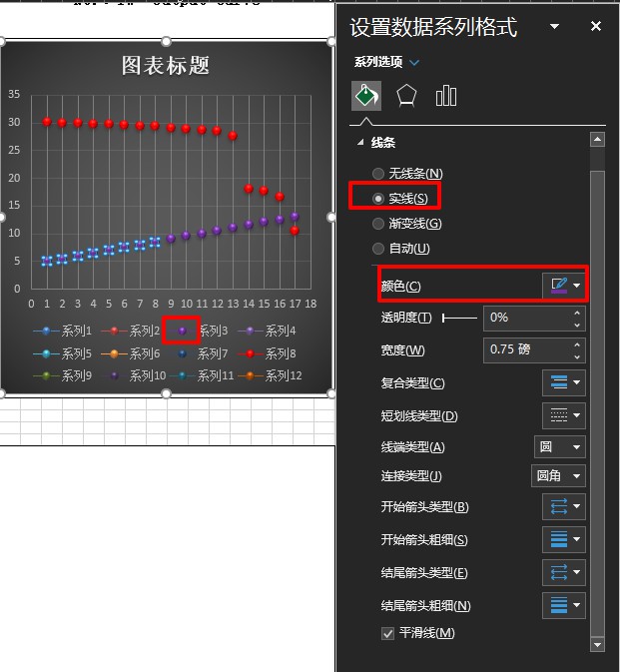The width and height of the screenshot is (620, 672).
Task: Close the 设置数据系列格式 pane
Action: [x=596, y=26]
